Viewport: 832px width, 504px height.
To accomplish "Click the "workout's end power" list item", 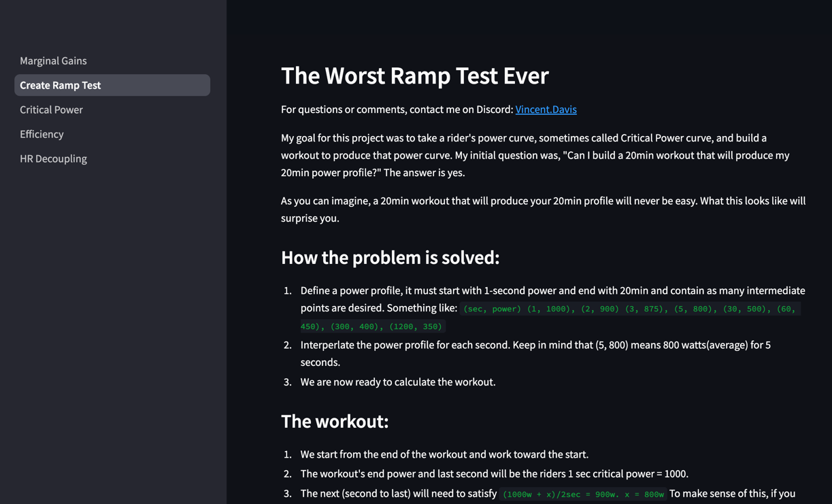I will pyautogui.click(x=494, y=474).
